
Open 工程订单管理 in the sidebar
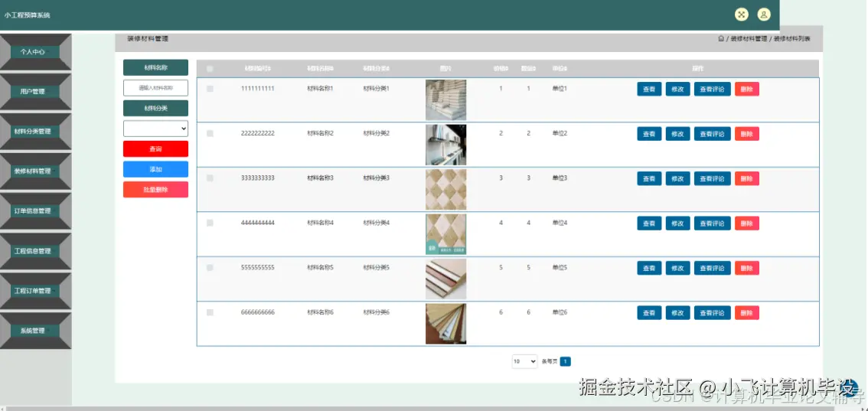pyautogui.click(x=35, y=291)
